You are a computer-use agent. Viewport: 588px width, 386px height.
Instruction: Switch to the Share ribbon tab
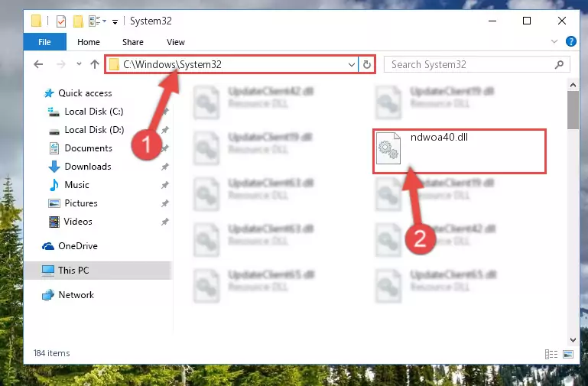(133, 42)
